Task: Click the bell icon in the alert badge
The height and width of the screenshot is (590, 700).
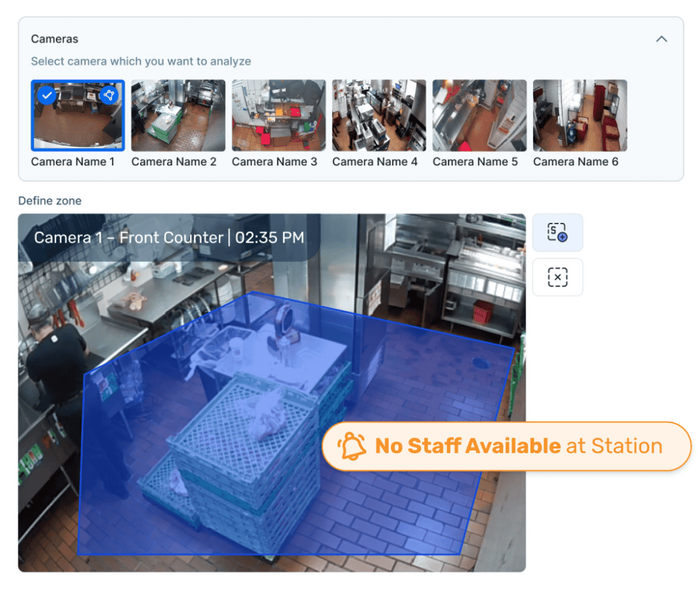Action: pos(352,446)
